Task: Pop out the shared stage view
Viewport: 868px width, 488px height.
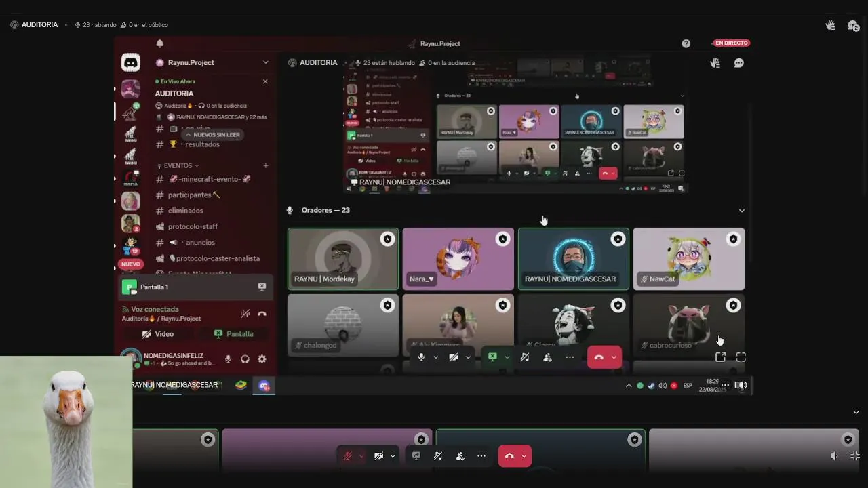Action: click(x=720, y=357)
